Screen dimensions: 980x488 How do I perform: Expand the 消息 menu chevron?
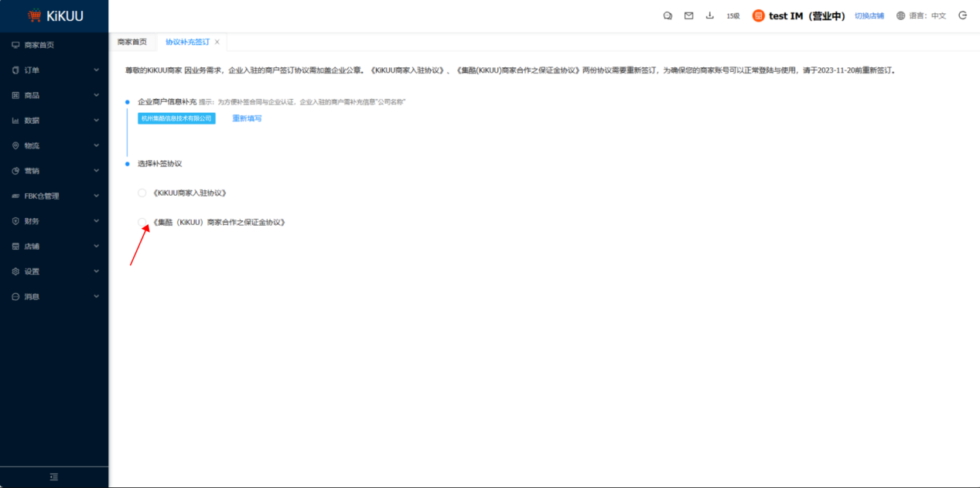pos(96,296)
